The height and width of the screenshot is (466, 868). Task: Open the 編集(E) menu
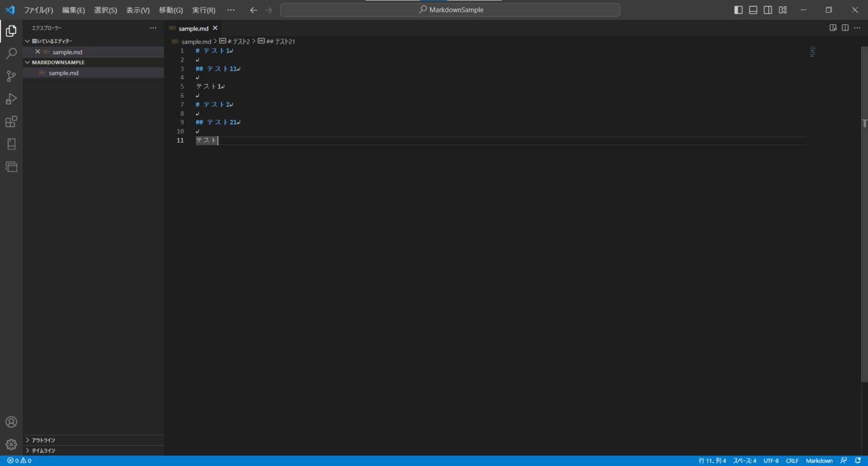(73, 10)
